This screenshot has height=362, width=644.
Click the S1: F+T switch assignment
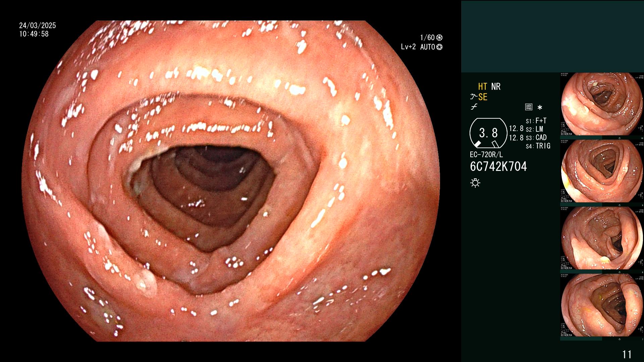pos(536,121)
